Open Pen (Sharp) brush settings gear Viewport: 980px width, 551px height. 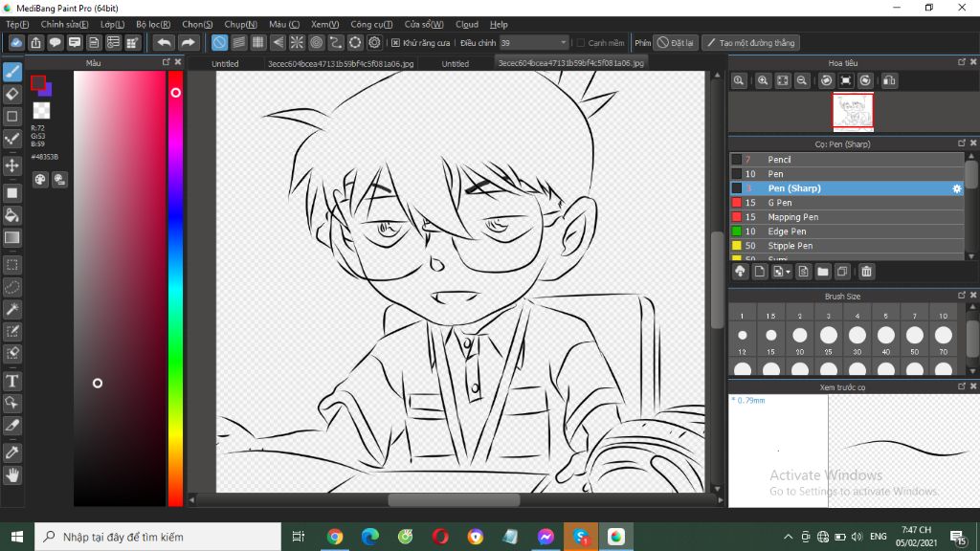(957, 188)
